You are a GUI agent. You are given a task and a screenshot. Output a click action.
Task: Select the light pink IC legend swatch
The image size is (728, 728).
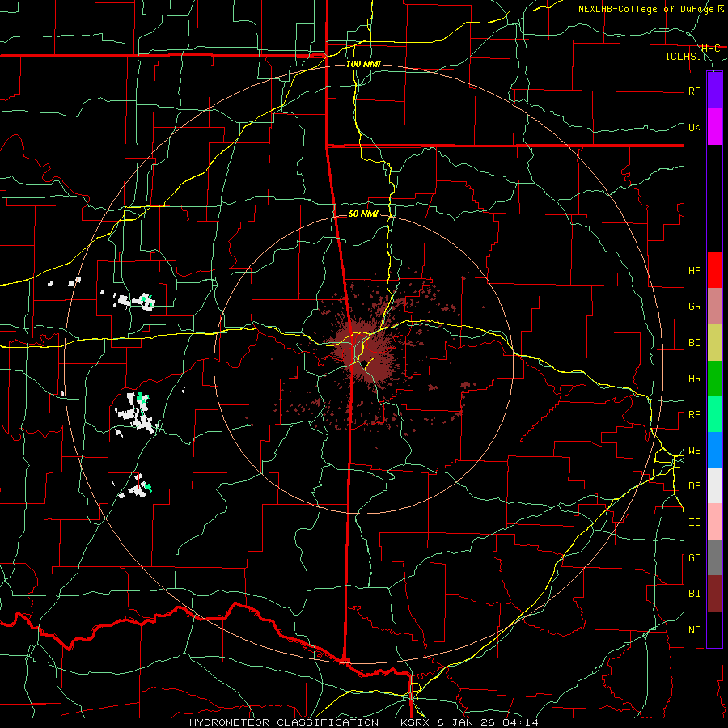pyautogui.click(x=714, y=522)
